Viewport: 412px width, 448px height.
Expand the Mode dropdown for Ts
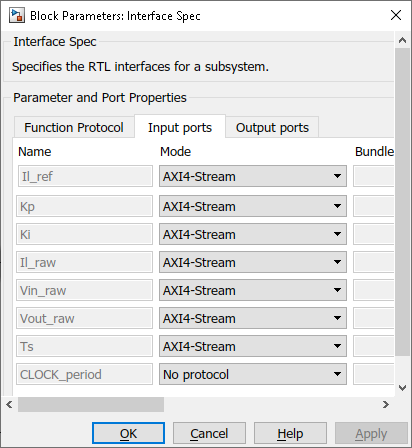click(x=253, y=346)
